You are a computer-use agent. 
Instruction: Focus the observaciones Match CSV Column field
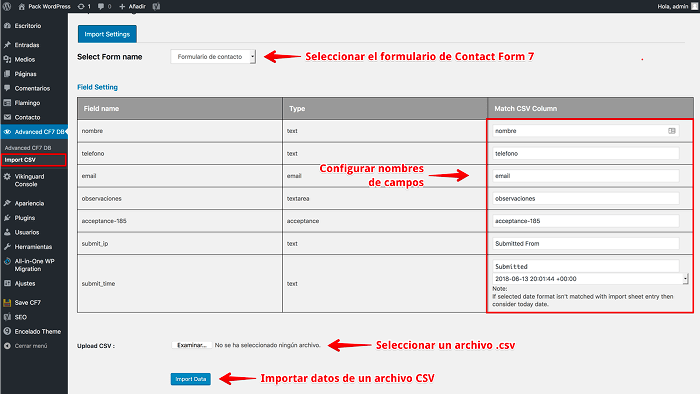(586, 199)
